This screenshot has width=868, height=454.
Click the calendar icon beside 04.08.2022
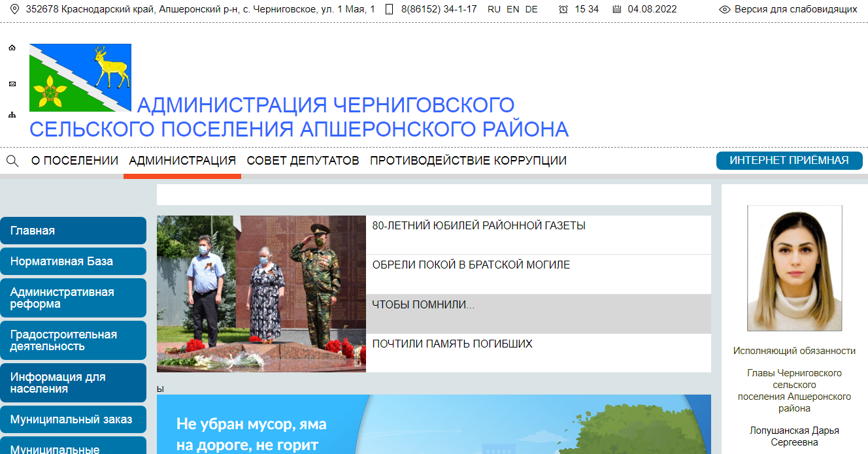[x=617, y=9]
